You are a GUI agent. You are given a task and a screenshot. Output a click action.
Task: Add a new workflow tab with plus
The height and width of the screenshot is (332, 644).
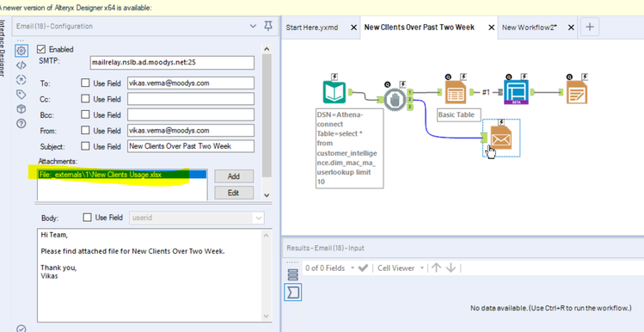click(589, 28)
